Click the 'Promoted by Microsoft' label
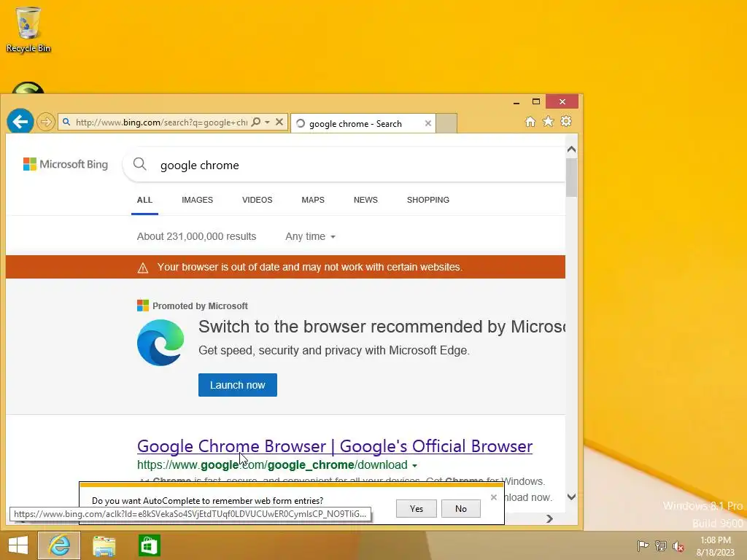The height and width of the screenshot is (560, 747). [200, 306]
